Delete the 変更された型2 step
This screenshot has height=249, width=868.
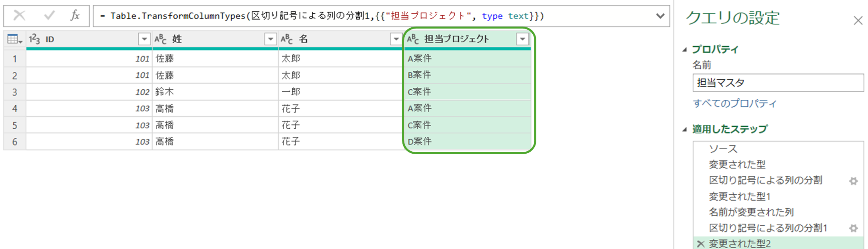(701, 244)
